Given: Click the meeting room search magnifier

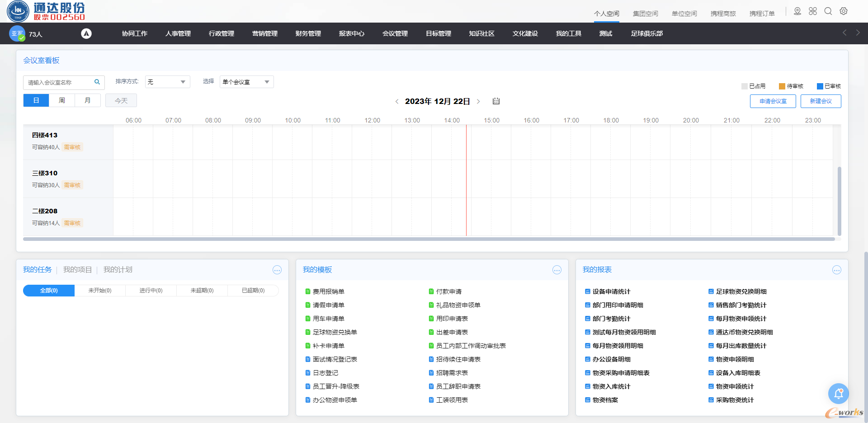Looking at the screenshot, I should pyautogui.click(x=97, y=82).
